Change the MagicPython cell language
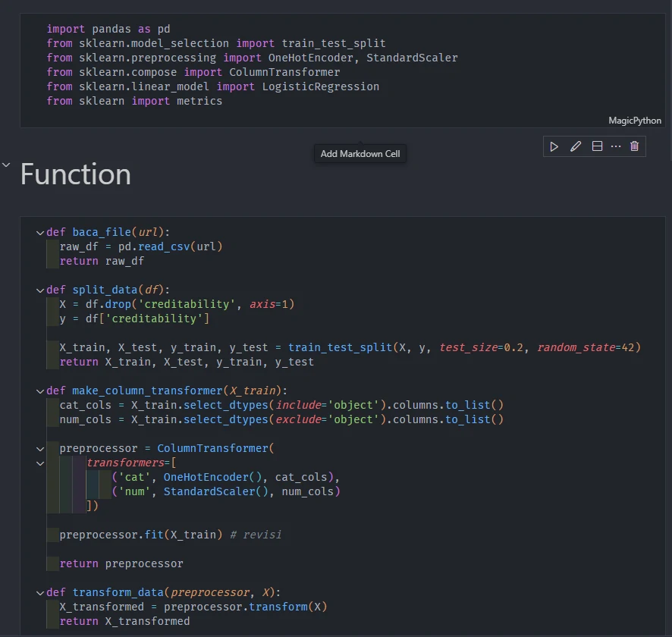Viewport: 672px width, 637px height. (x=635, y=121)
